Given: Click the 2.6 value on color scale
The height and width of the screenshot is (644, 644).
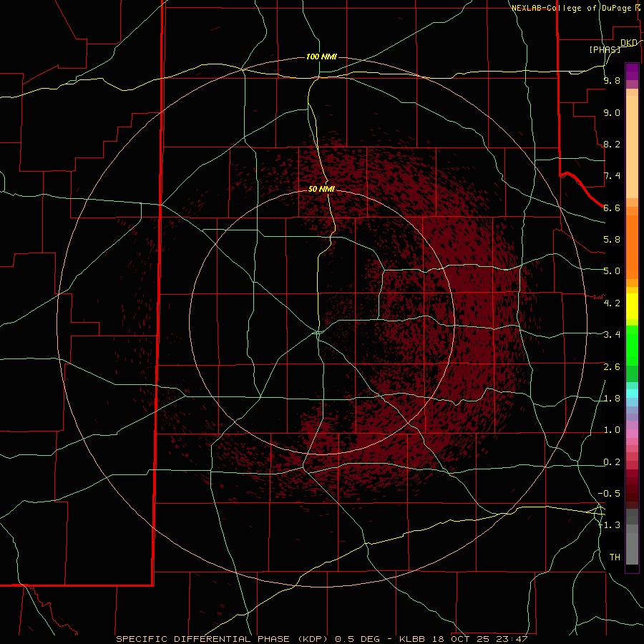Looking at the screenshot, I should 612,367.
